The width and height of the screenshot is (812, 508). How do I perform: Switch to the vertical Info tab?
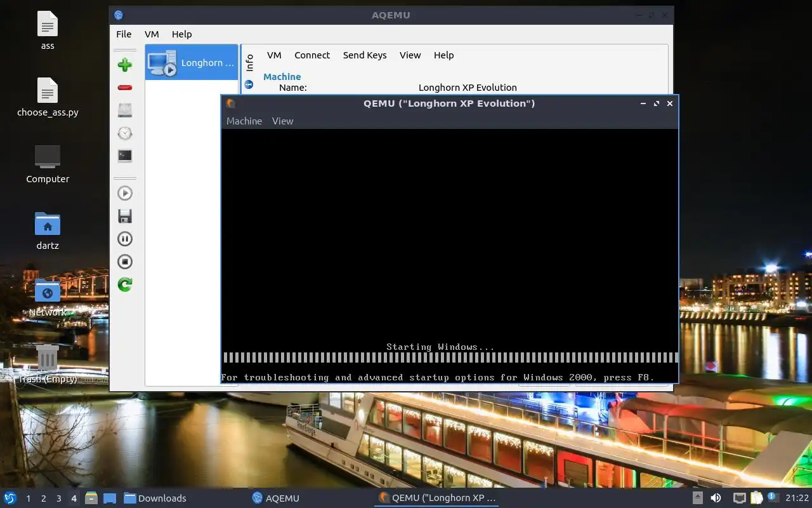249,62
